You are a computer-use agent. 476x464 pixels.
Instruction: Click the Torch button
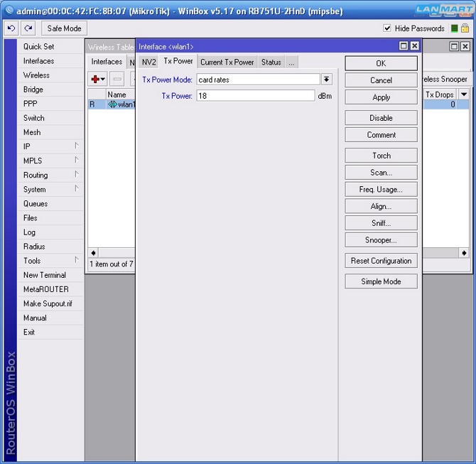click(x=381, y=156)
